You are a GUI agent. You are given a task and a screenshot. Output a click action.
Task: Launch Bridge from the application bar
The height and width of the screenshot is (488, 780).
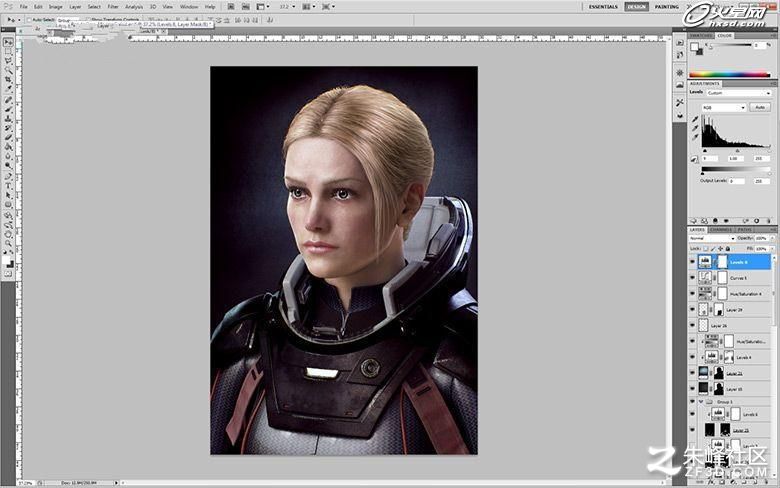tap(231, 7)
